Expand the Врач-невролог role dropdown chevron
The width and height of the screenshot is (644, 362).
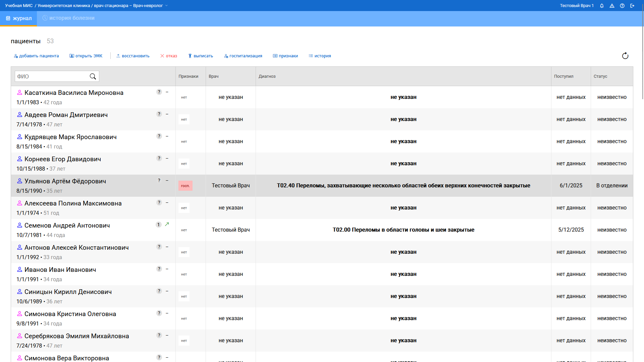(167, 6)
